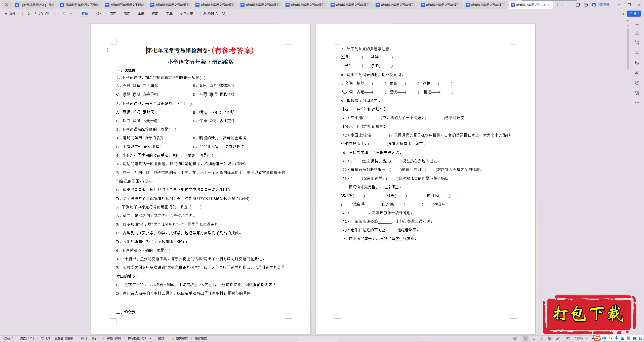Open Print Preview icon
Image resolution: width=644 pixels, height=342 pixels.
tap(47, 14)
